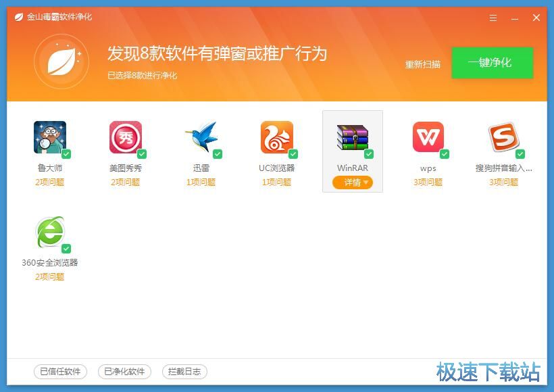Uncheck the green checkbox on 鲁大师

(66, 154)
